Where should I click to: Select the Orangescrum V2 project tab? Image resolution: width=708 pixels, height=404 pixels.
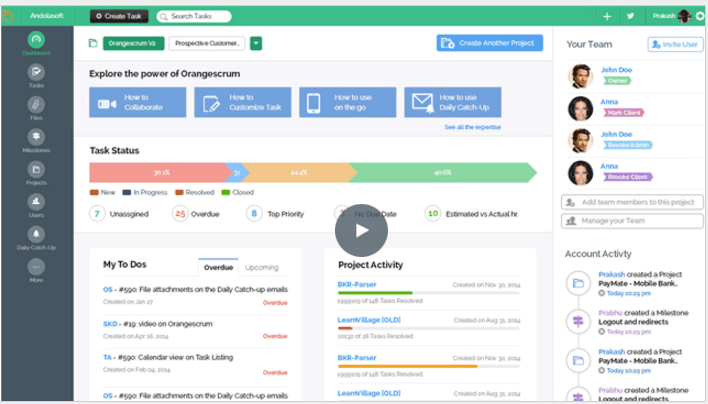click(133, 43)
